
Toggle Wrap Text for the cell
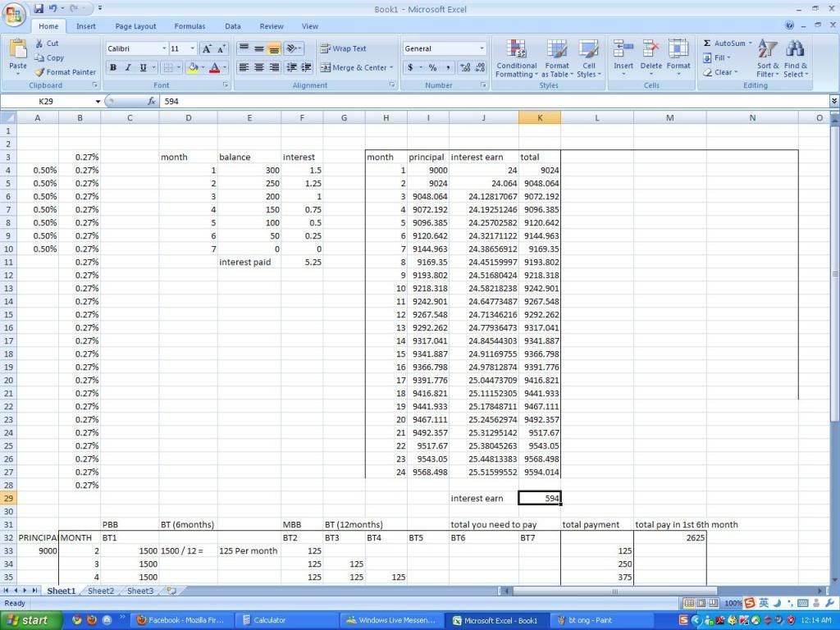click(x=344, y=48)
